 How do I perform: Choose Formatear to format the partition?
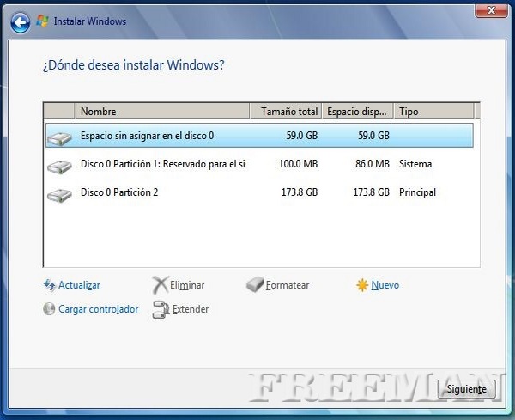[288, 285]
